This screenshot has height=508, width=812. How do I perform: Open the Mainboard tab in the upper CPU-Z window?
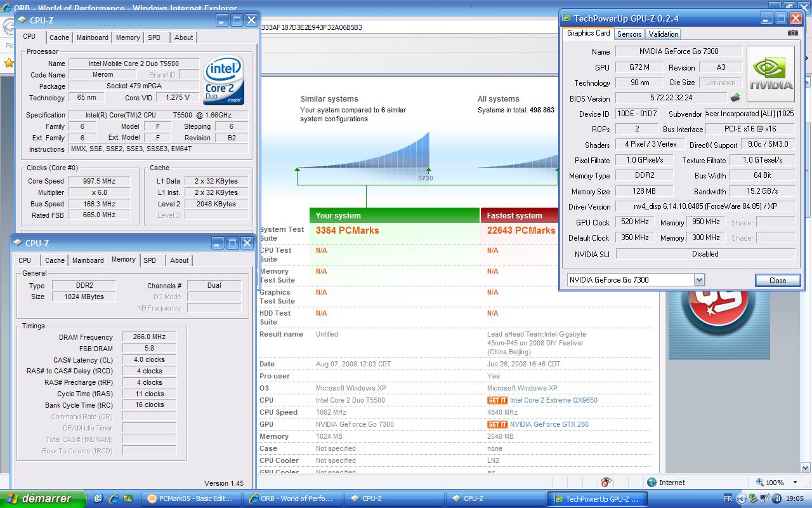(92, 37)
